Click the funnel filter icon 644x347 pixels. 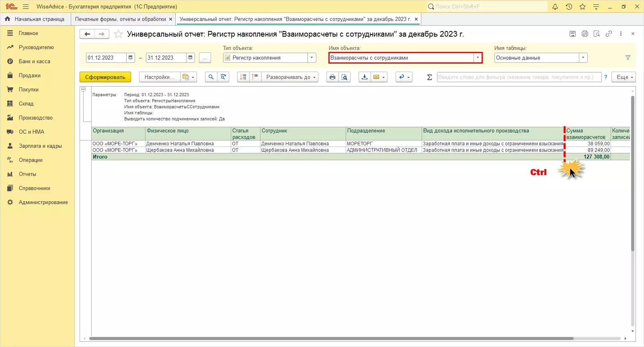click(x=628, y=58)
